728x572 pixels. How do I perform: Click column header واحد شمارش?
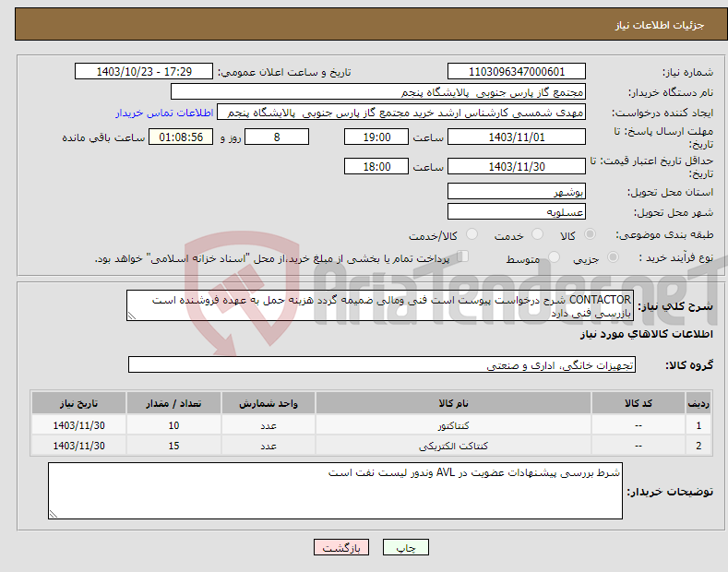coord(269,403)
